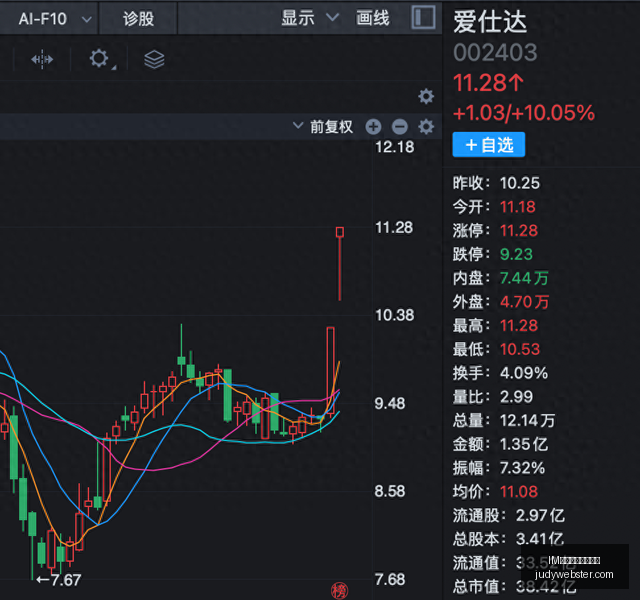Zoom out chart with minus icon
This screenshot has width=640, height=600.
(x=400, y=127)
